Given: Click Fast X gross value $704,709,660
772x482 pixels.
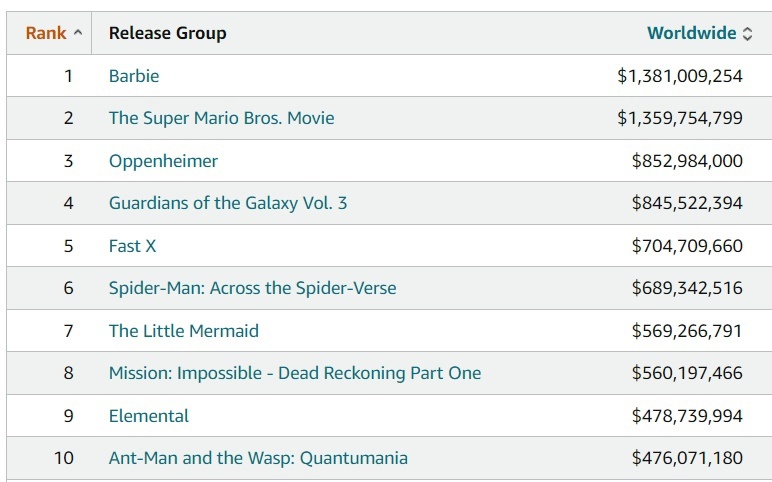Looking at the screenshot, I should pos(687,246).
